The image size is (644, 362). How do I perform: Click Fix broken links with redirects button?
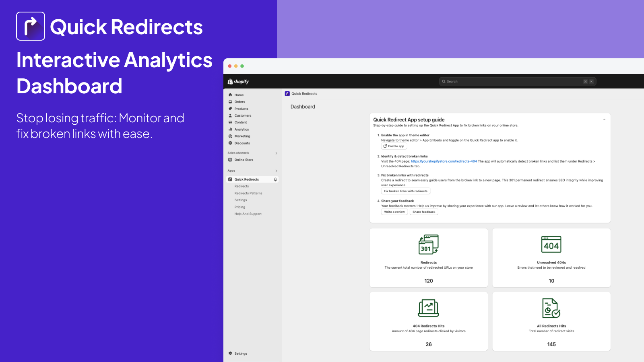point(406,191)
